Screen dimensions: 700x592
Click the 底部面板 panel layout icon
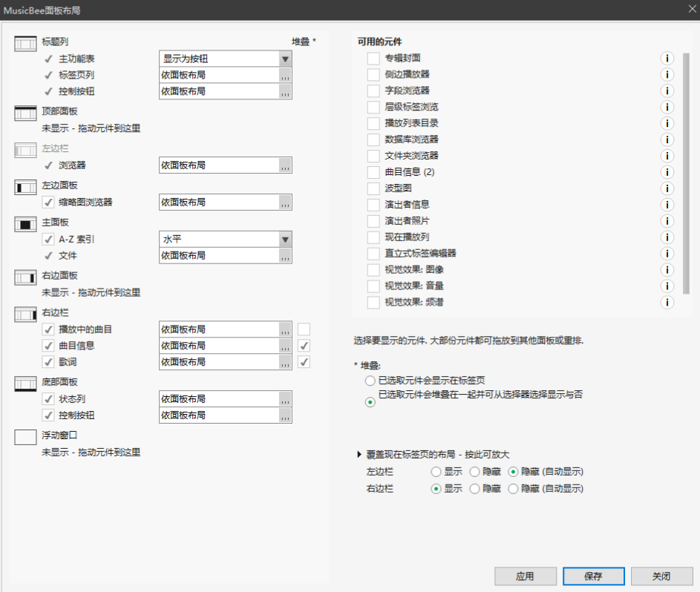click(25, 384)
